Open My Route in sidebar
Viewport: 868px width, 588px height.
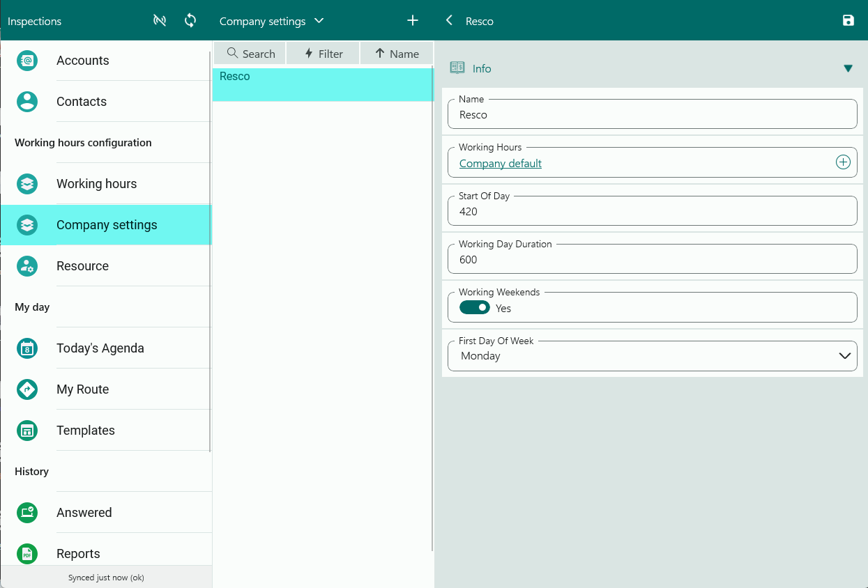[82, 389]
